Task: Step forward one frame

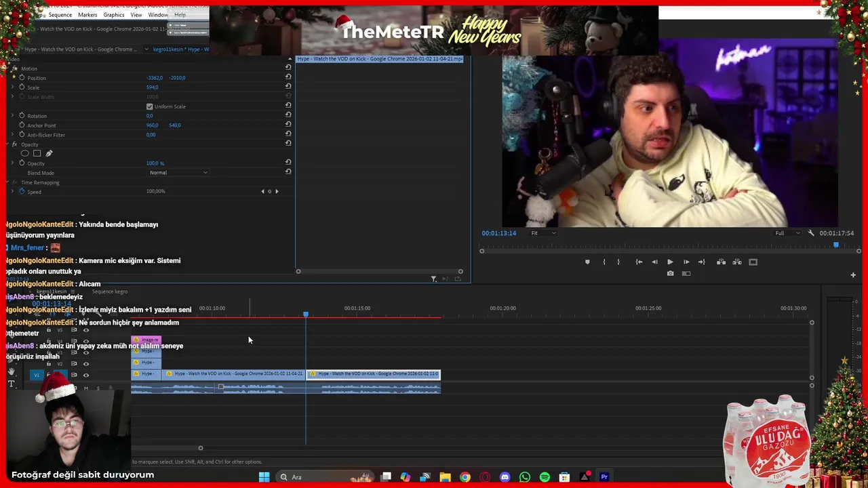Action: coord(686,262)
